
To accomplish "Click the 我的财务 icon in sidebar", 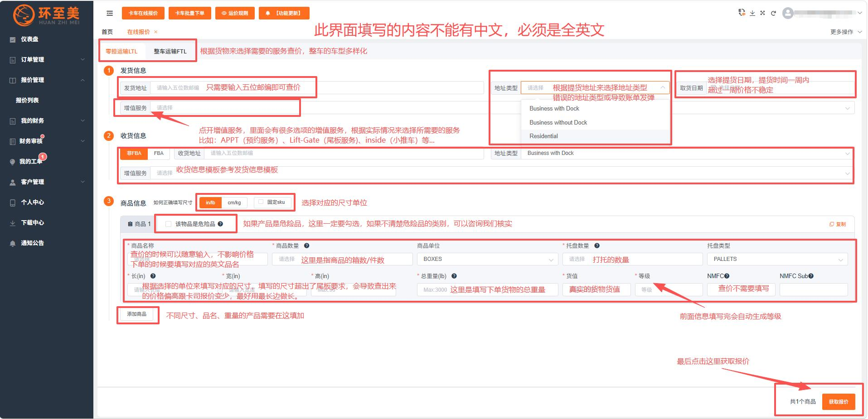I will click(x=13, y=121).
